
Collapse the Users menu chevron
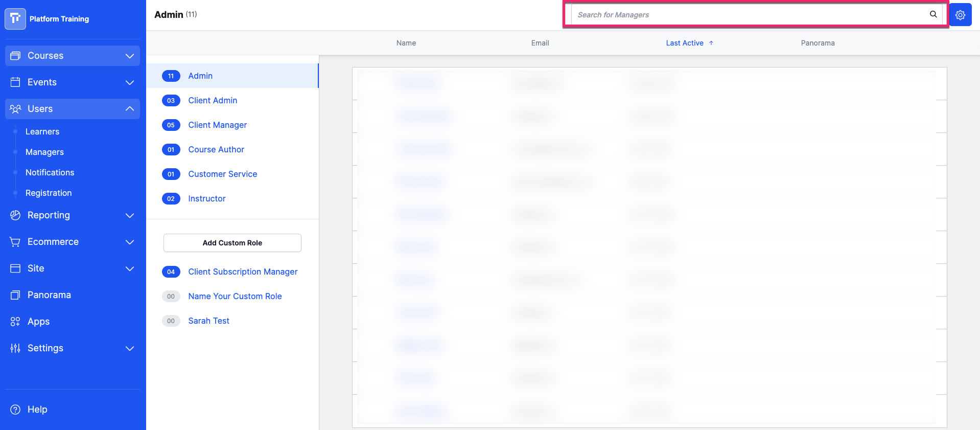pos(130,109)
